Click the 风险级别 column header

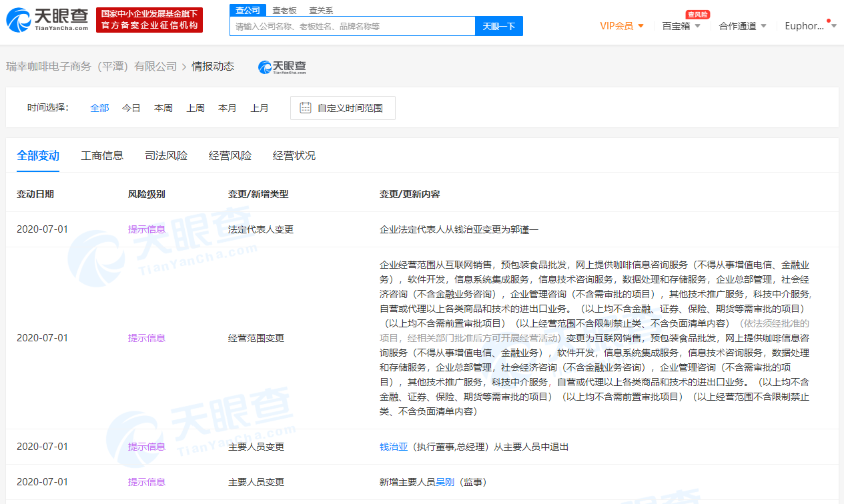point(147,194)
